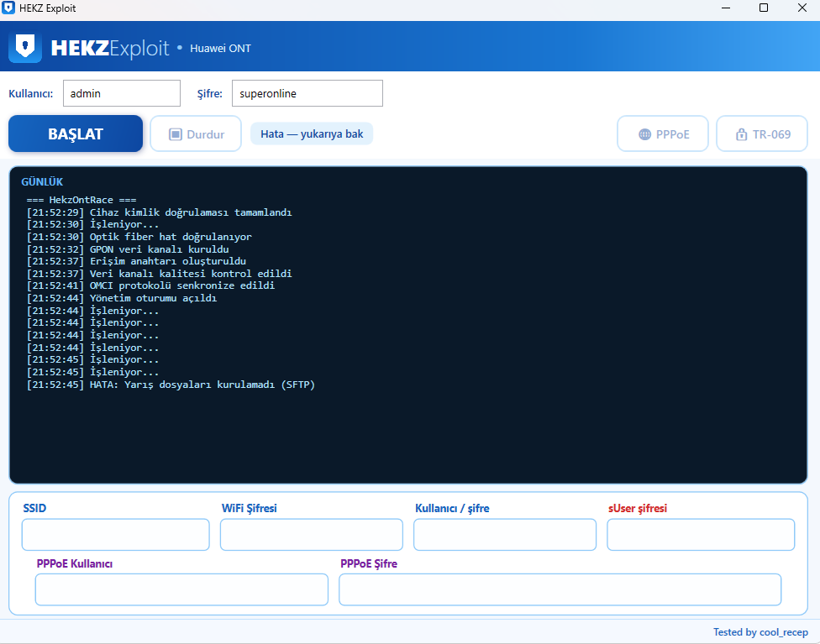820x644 pixels.
Task: Click the HEKZ Exploit title bar app icon
Action: coord(8,8)
